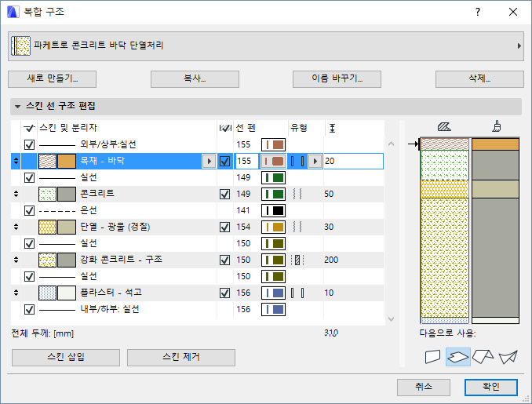Click the skin list scroll up arrow
The image size is (532, 404).
tap(391, 144)
